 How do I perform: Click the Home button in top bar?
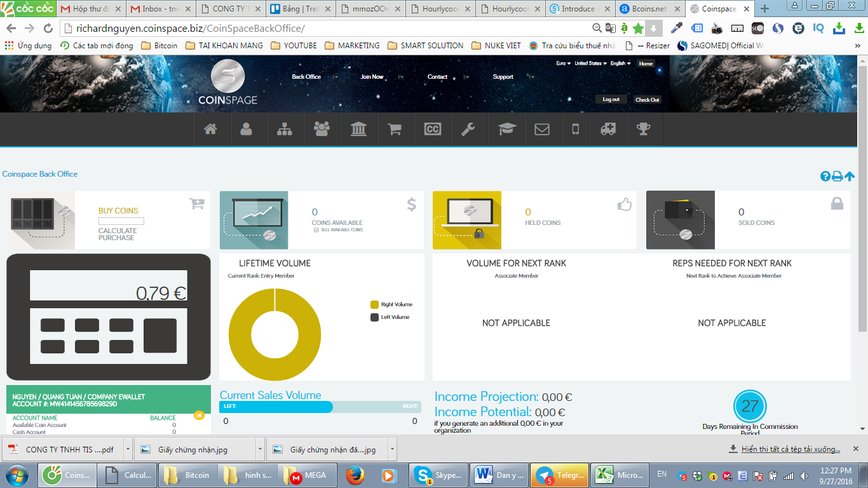[646, 64]
